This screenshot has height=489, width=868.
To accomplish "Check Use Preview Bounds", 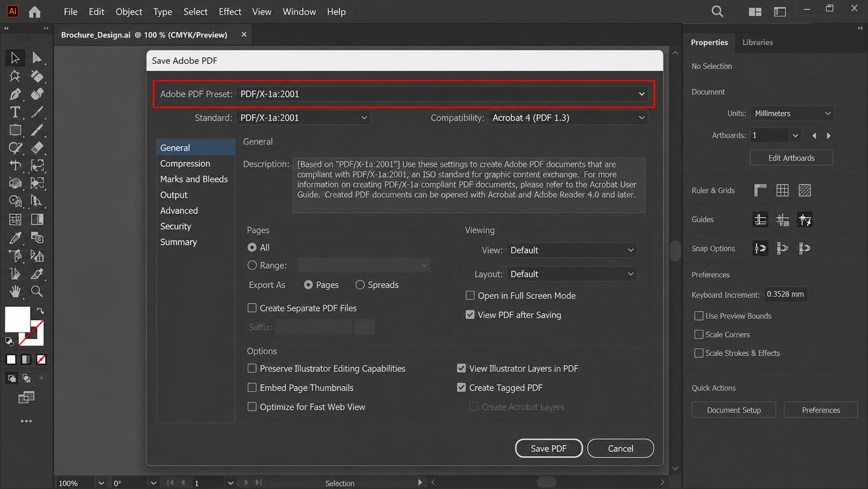I will point(699,316).
